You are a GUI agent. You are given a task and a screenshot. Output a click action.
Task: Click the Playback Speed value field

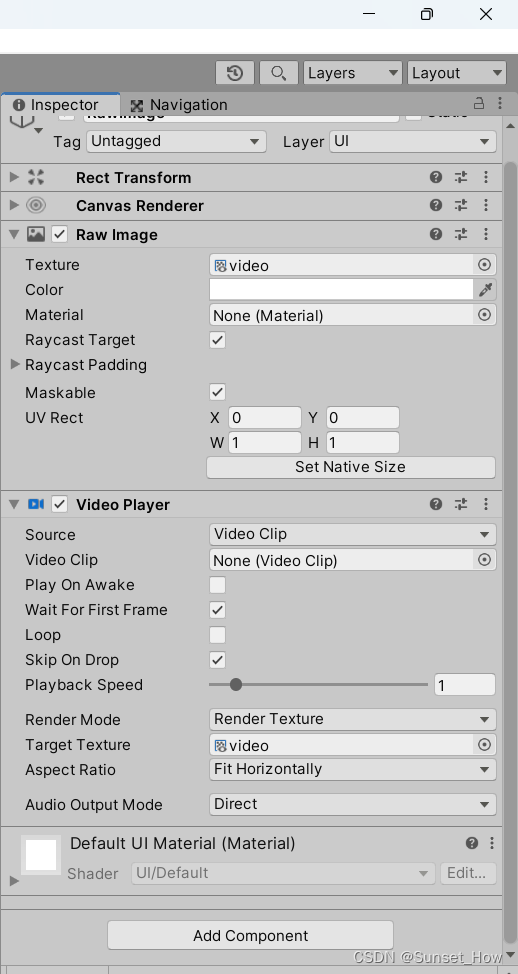click(x=465, y=685)
